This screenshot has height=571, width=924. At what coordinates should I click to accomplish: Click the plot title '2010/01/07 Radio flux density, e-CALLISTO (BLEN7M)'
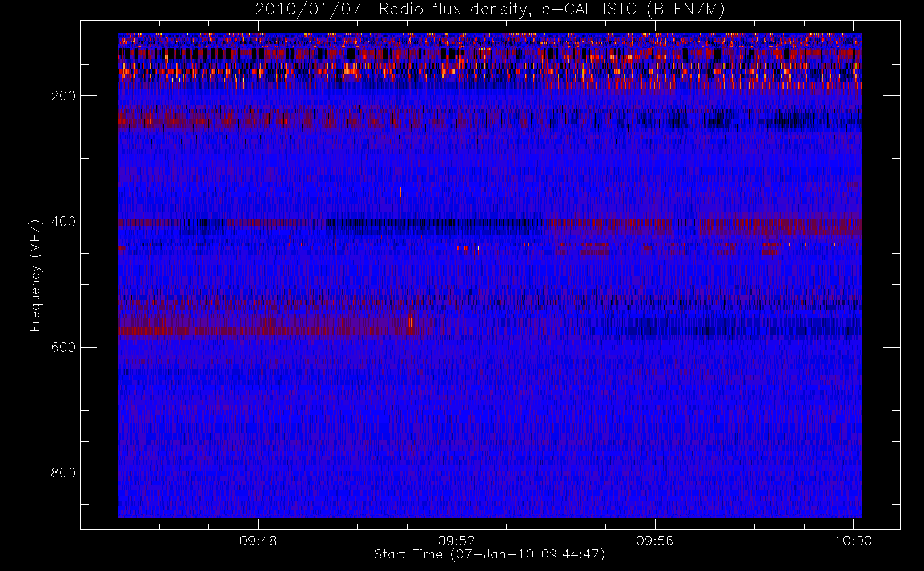point(490,10)
